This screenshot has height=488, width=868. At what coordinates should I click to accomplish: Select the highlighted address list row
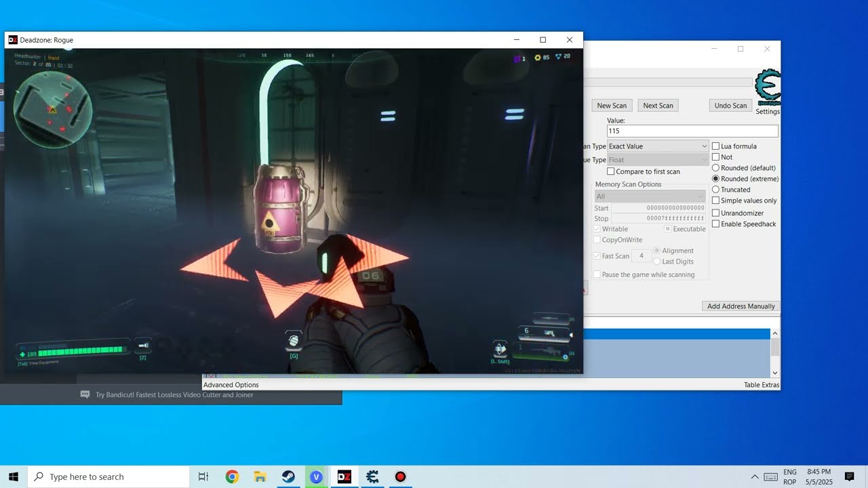pos(676,334)
